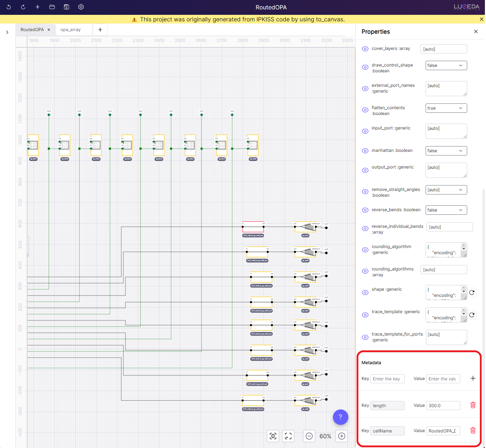The image size is (486, 448).
Task: Open the flatten_contents dropdown set to true
Action: (446, 108)
